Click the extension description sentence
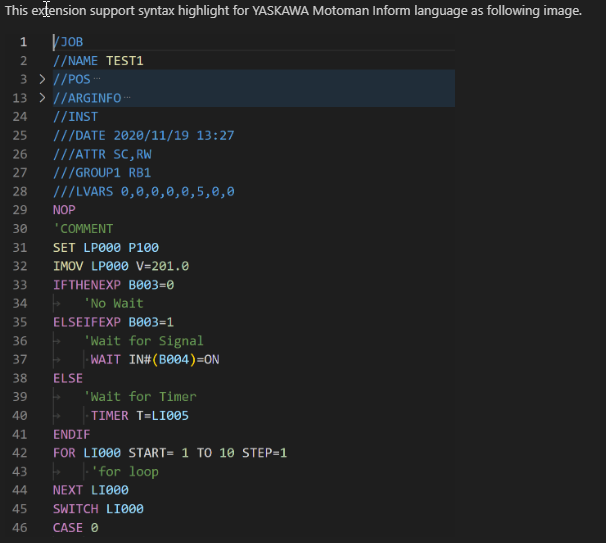The height and width of the screenshot is (543, 606). tap(293, 10)
